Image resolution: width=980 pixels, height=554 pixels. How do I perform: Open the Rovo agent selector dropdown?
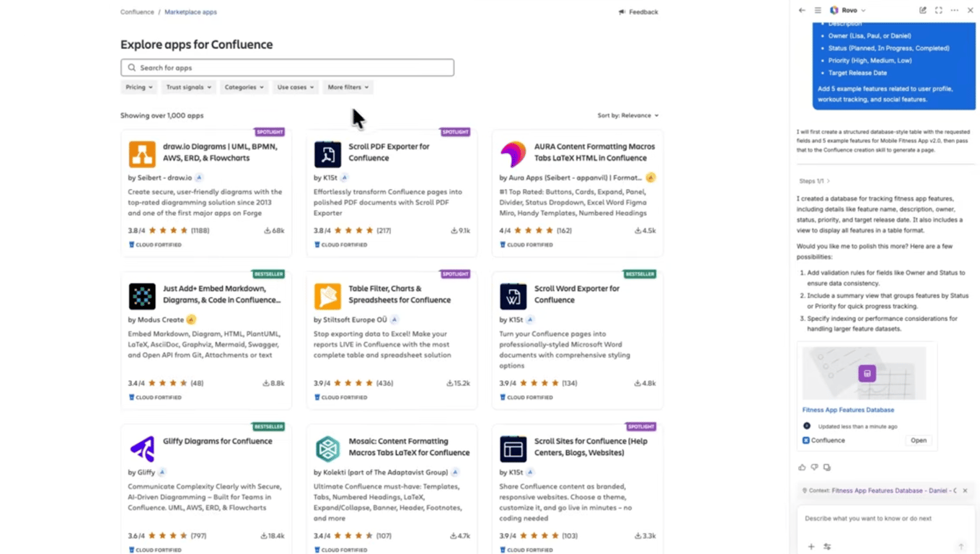[848, 10]
